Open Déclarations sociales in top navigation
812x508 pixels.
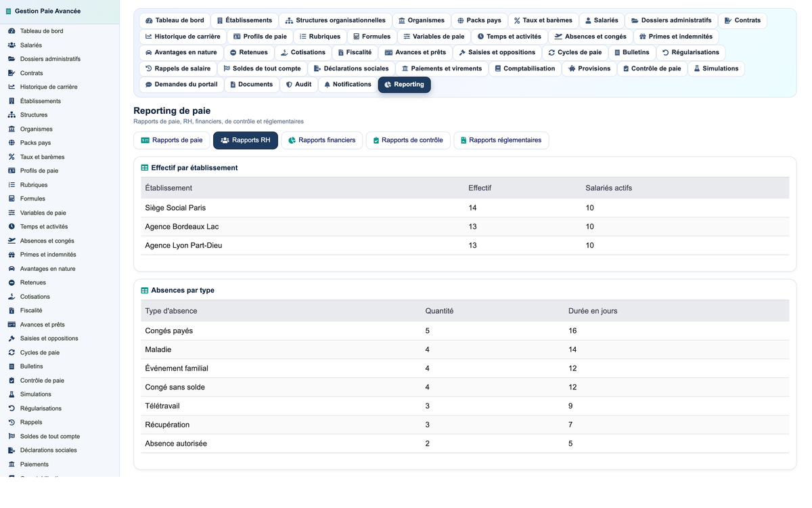pos(352,68)
